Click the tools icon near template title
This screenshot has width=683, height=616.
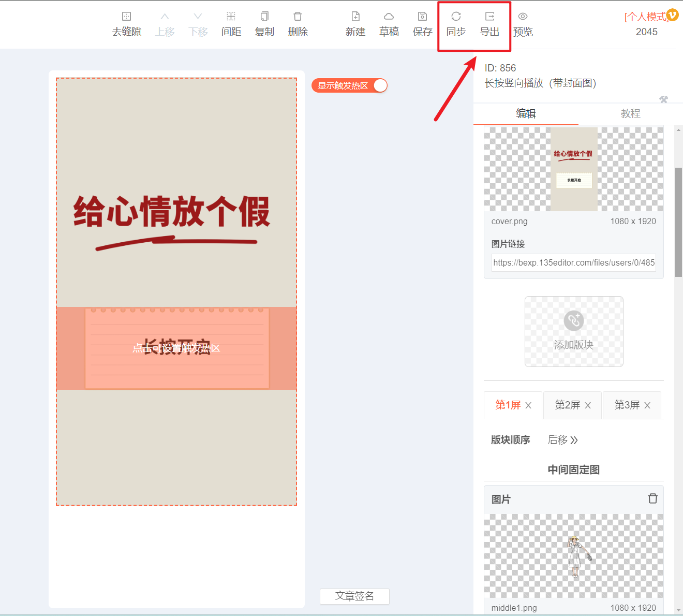coord(664,99)
